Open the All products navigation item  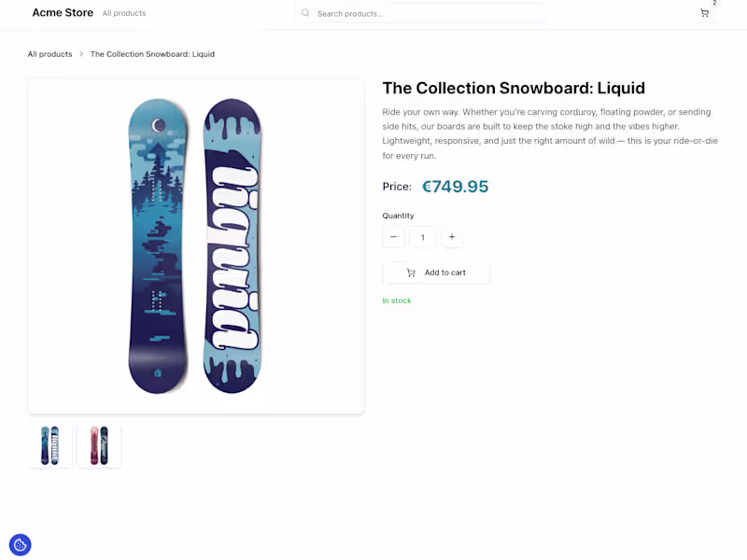coord(124,12)
